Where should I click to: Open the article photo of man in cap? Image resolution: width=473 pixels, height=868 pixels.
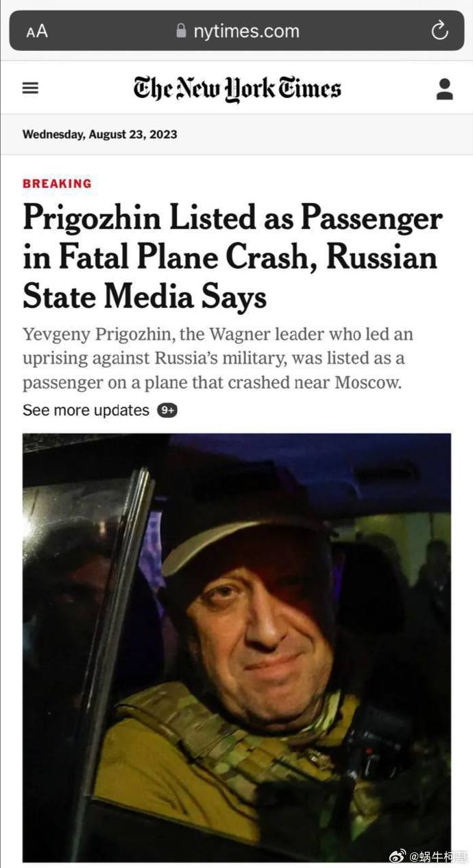click(236, 646)
